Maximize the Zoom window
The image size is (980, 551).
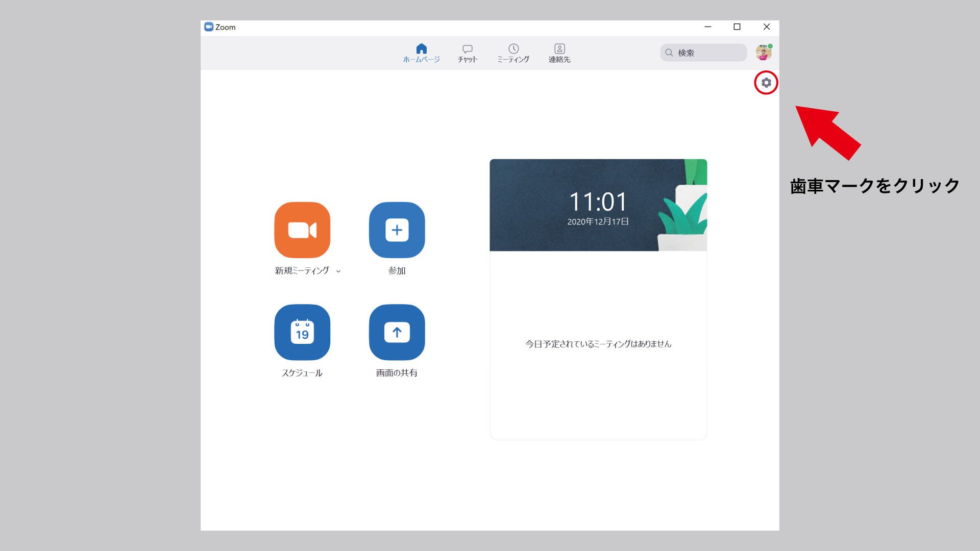coord(737,27)
